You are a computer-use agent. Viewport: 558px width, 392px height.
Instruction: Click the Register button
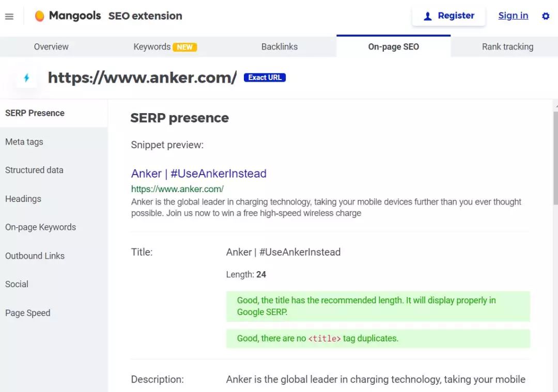tap(448, 16)
